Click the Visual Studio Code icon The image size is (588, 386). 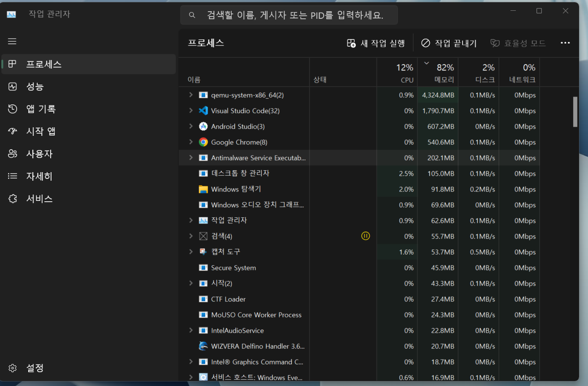click(x=203, y=111)
